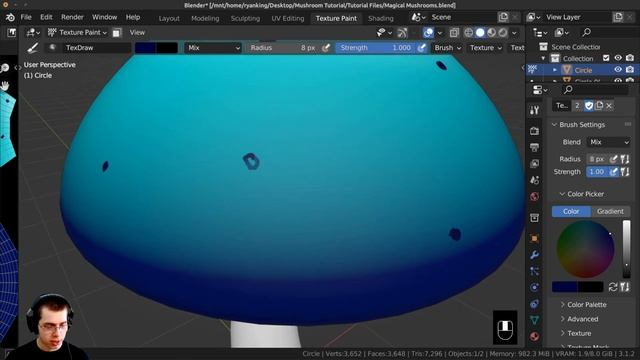Toggle fake user shield for brush

[589, 106]
